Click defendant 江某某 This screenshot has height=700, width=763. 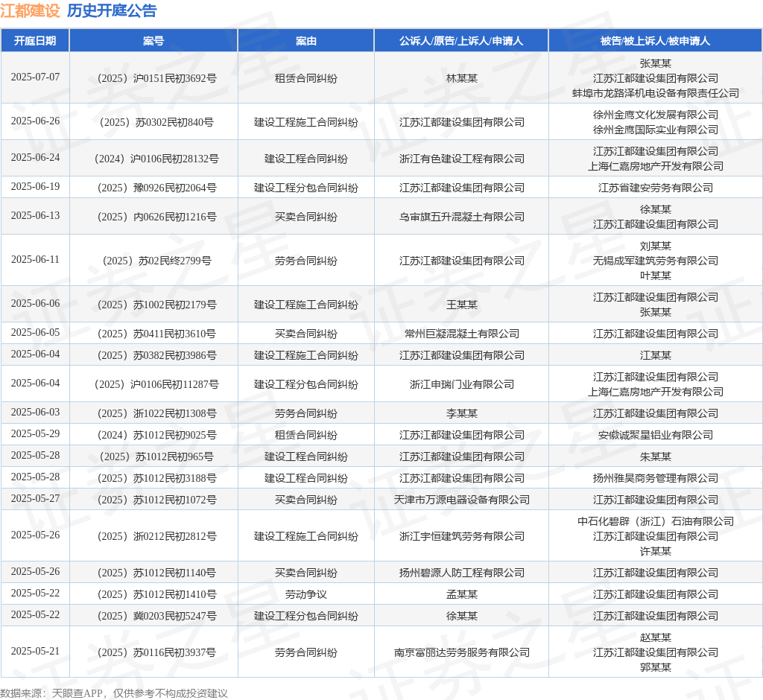pyautogui.click(x=656, y=355)
